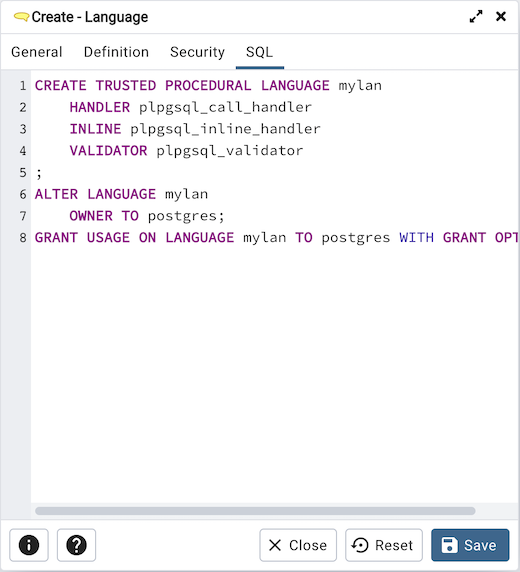Maximize the Create - Language dialog
The width and height of the screenshot is (520, 572).
(475, 16)
